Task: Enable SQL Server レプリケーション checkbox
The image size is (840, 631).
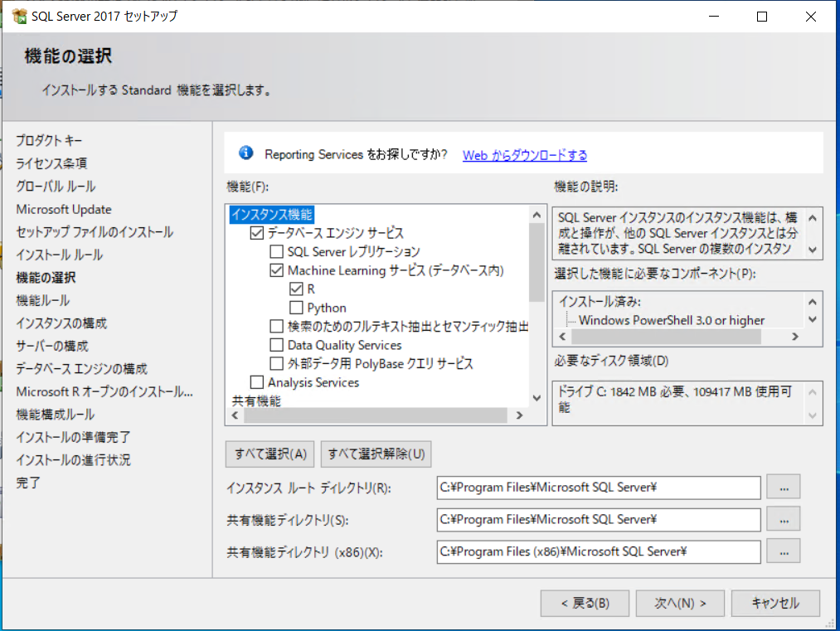Action: click(276, 251)
